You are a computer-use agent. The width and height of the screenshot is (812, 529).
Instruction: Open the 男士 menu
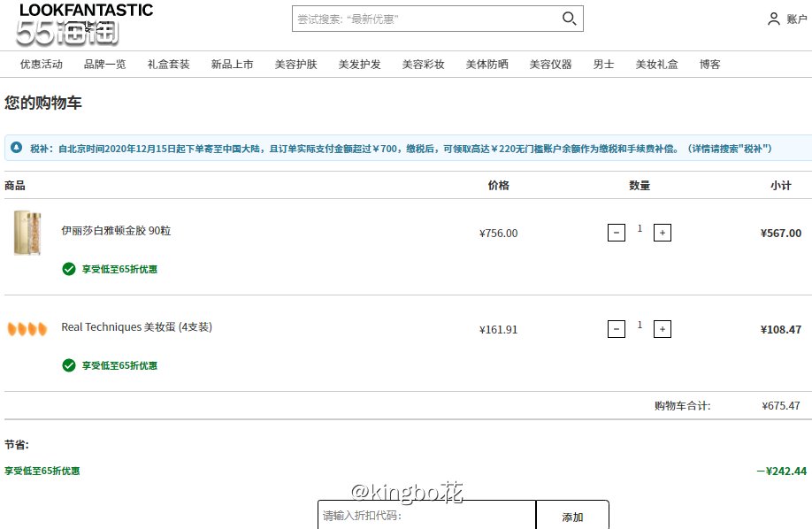pyautogui.click(x=603, y=64)
